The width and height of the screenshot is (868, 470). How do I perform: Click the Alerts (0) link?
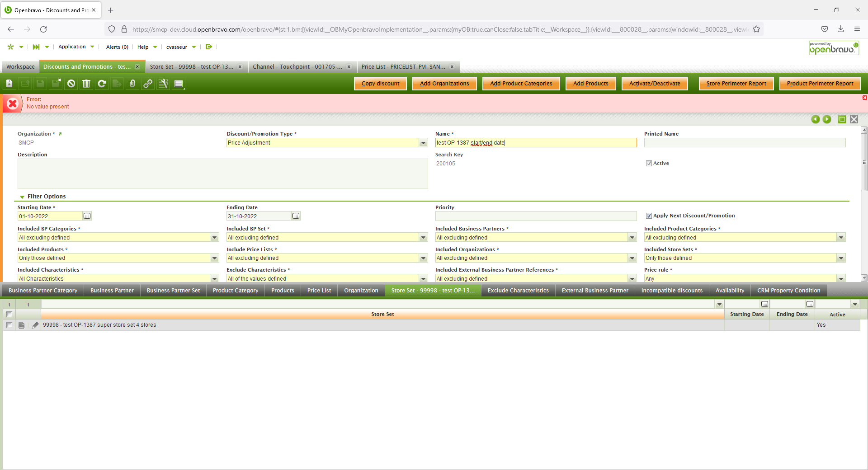[x=117, y=47]
